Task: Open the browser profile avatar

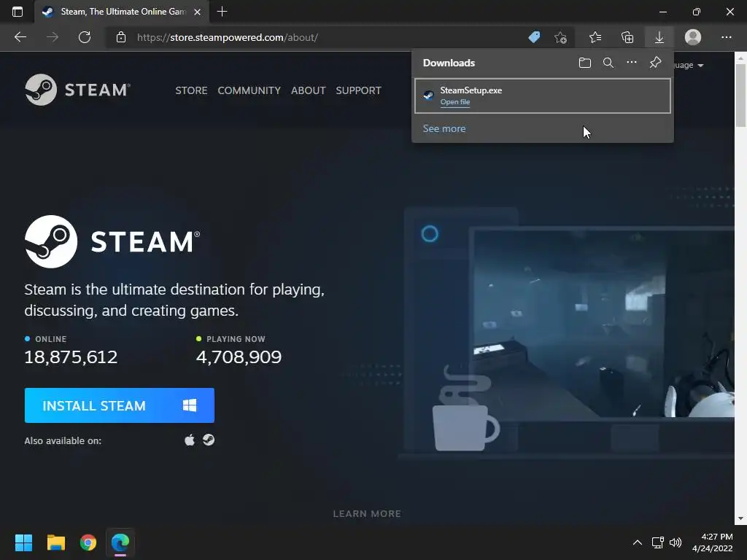Action: click(x=693, y=37)
